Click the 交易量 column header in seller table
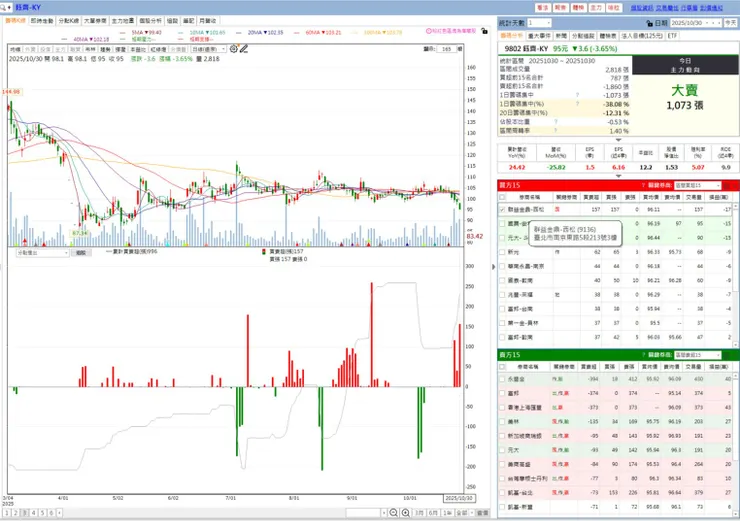 tap(694, 367)
